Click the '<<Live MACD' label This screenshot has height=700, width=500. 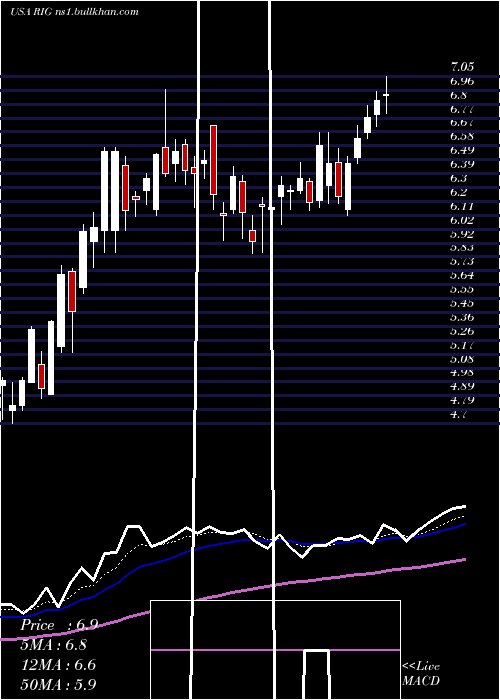click(421, 673)
